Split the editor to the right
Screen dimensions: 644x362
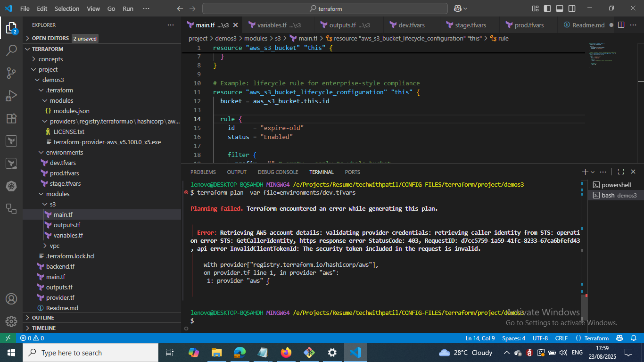(621, 25)
